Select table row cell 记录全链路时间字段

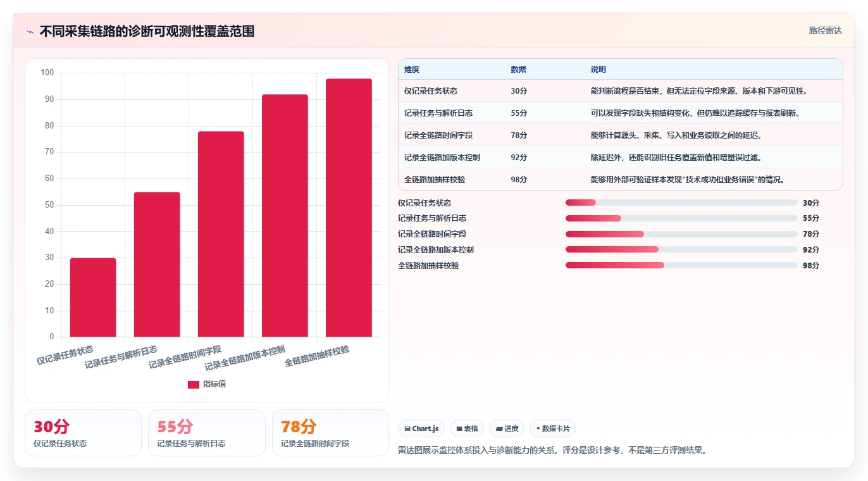click(x=438, y=135)
